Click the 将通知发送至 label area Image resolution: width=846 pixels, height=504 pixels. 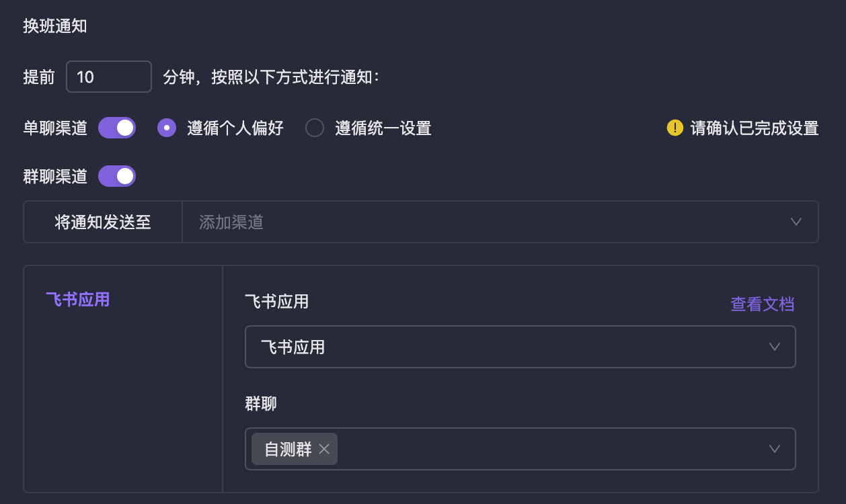click(102, 222)
